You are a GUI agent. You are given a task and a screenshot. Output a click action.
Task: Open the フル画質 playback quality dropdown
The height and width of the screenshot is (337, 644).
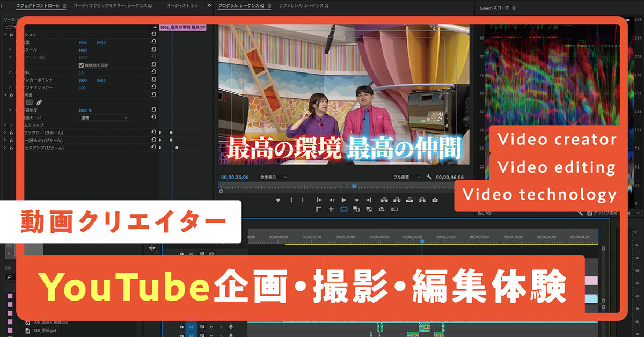coord(406,177)
